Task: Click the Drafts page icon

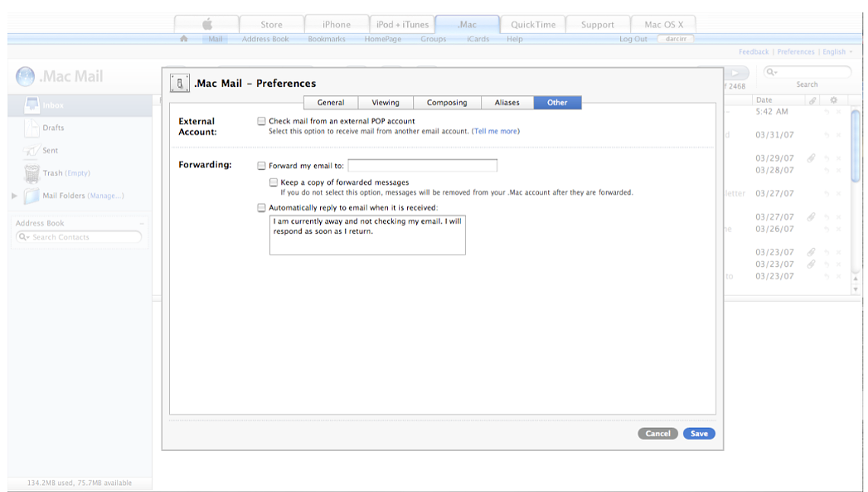Action: click(x=32, y=127)
